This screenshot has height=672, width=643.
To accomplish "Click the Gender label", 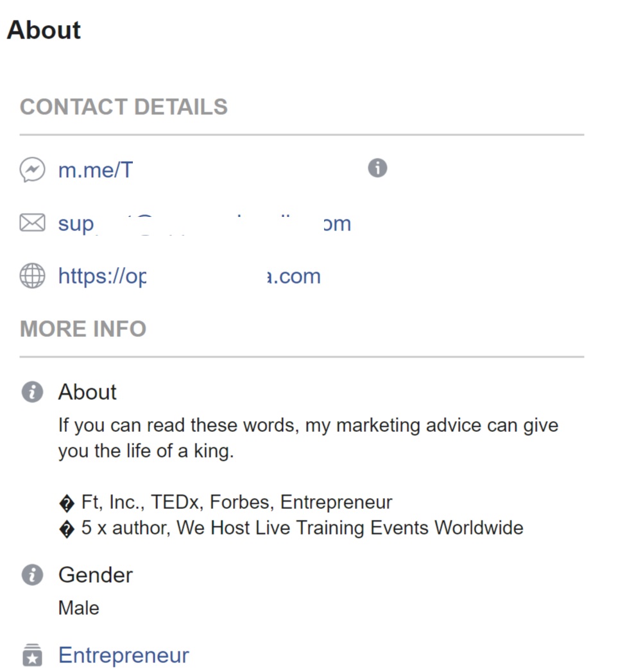I will [96, 575].
